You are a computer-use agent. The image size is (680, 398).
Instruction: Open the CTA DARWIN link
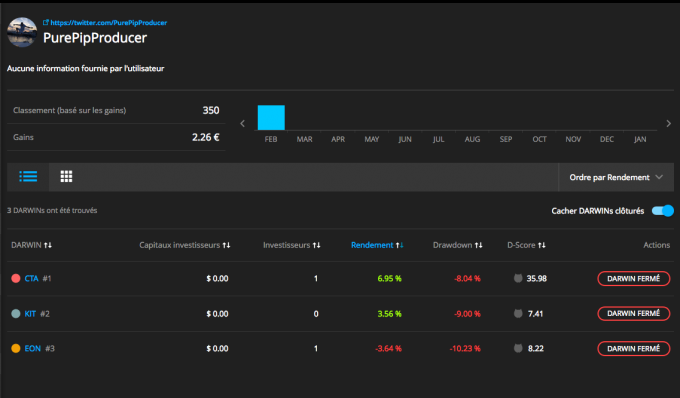(31, 278)
